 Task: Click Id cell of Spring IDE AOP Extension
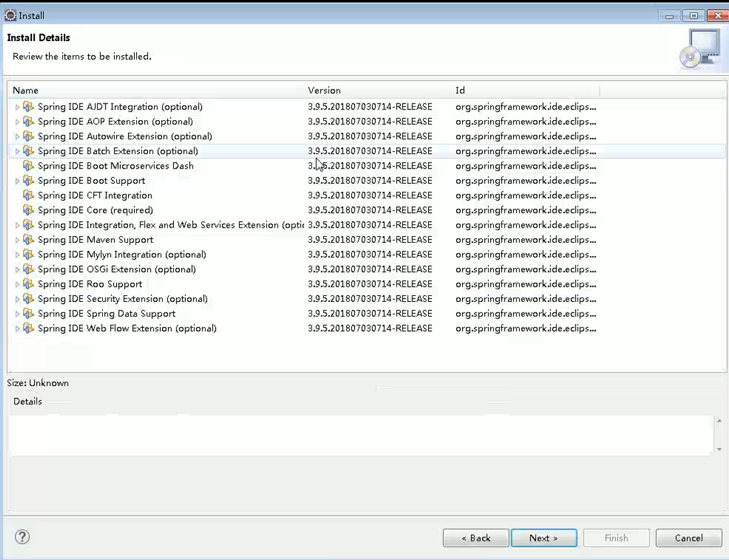point(526,122)
